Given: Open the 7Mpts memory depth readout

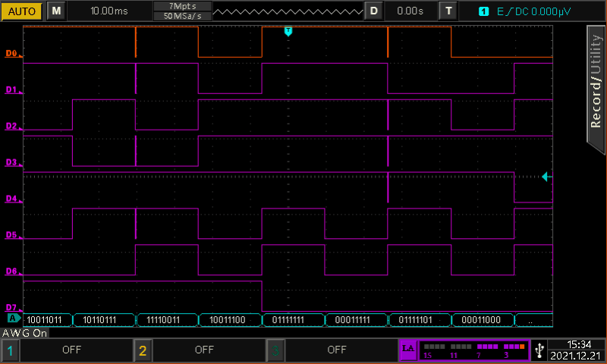Looking at the screenshot, I should (x=181, y=6).
